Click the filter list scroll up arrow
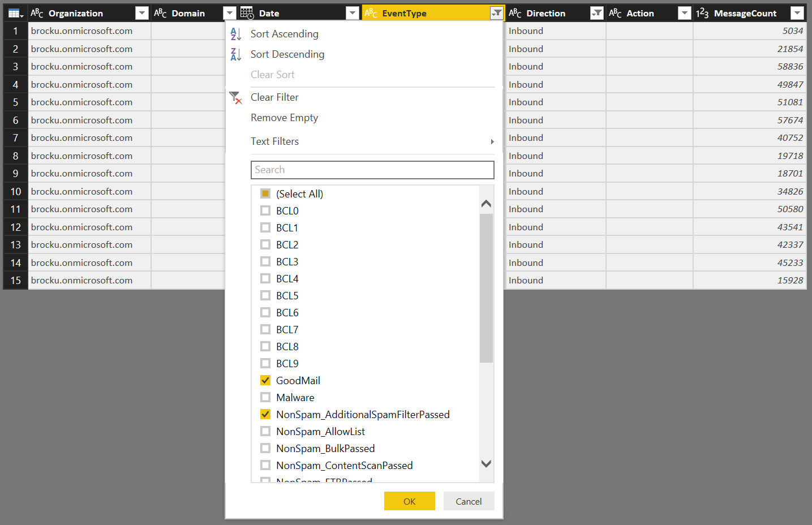This screenshot has width=812, height=525. click(x=486, y=204)
